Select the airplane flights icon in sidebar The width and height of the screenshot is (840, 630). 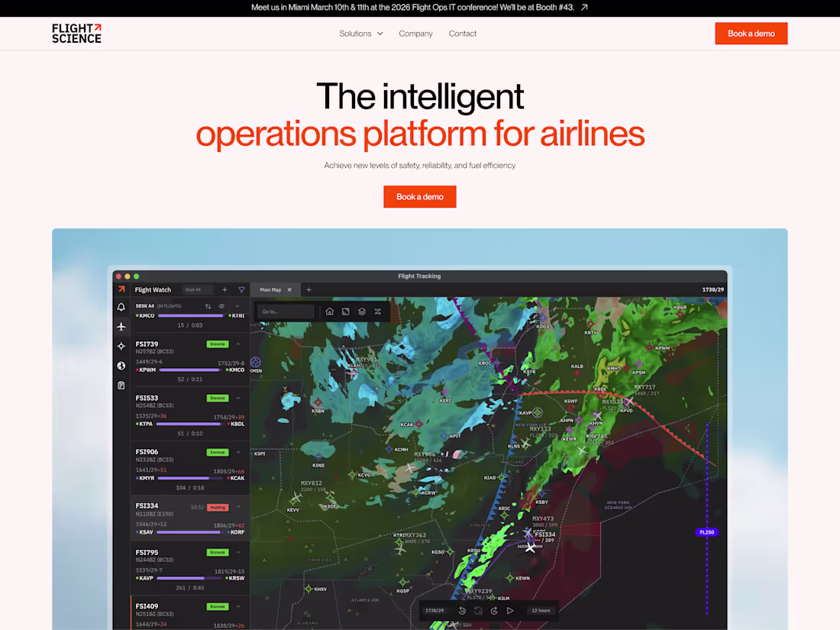pos(121,326)
